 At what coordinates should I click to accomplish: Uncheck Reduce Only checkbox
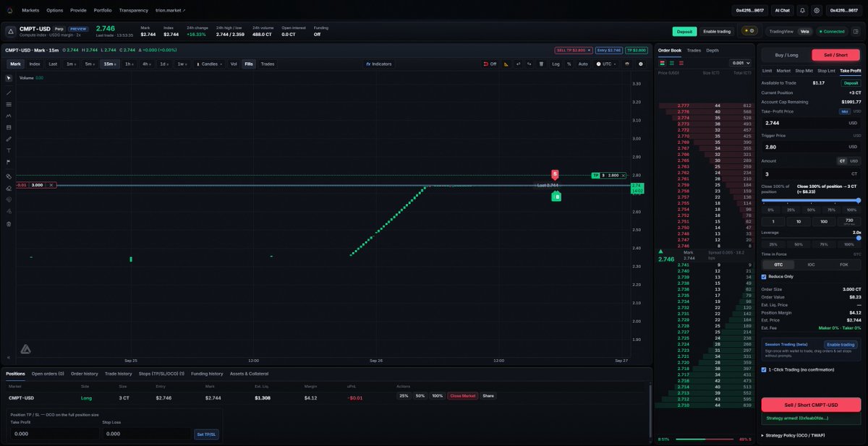click(x=764, y=276)
